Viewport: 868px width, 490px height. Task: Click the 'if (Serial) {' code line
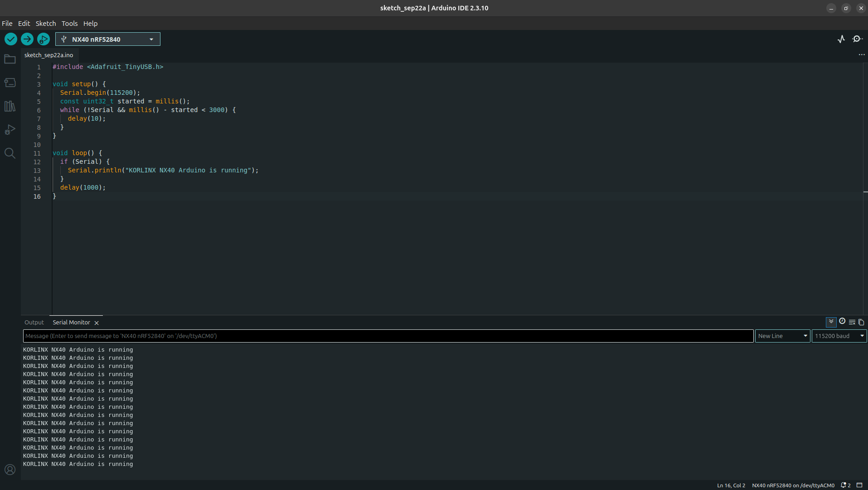tap(85, 162)
